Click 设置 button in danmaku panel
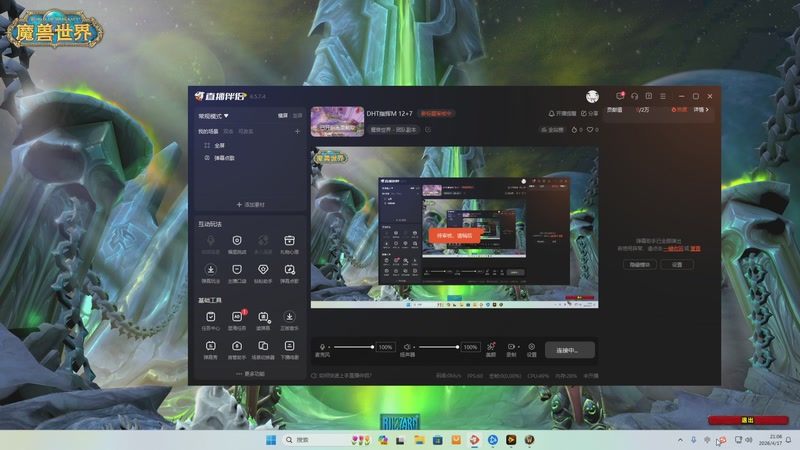 (677, 264)
